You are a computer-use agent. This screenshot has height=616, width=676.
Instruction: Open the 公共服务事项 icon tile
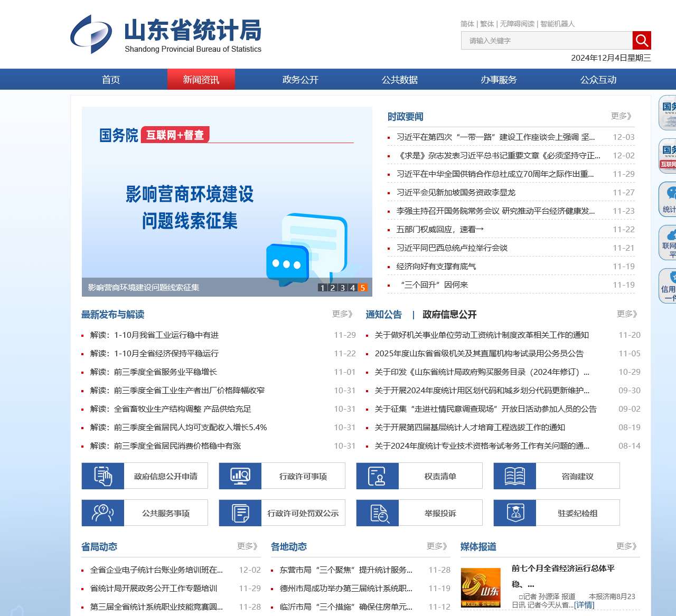pyautogui.click(x=145, y=513)
